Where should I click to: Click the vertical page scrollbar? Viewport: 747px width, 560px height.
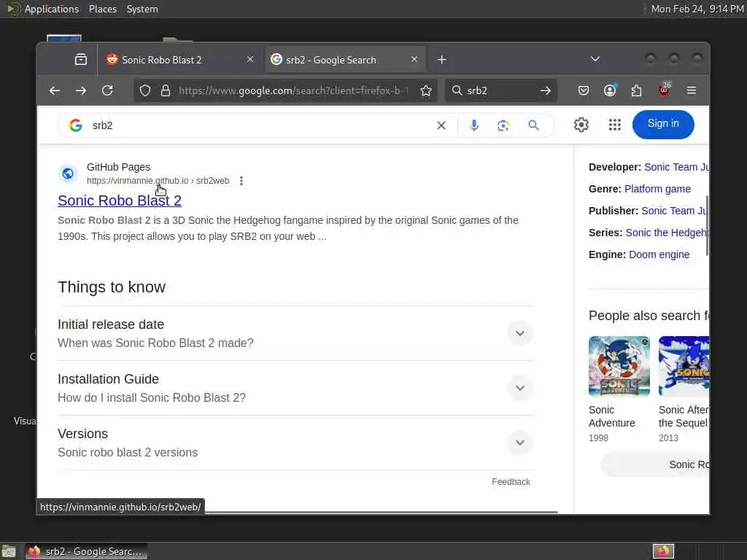click(707, 225)
